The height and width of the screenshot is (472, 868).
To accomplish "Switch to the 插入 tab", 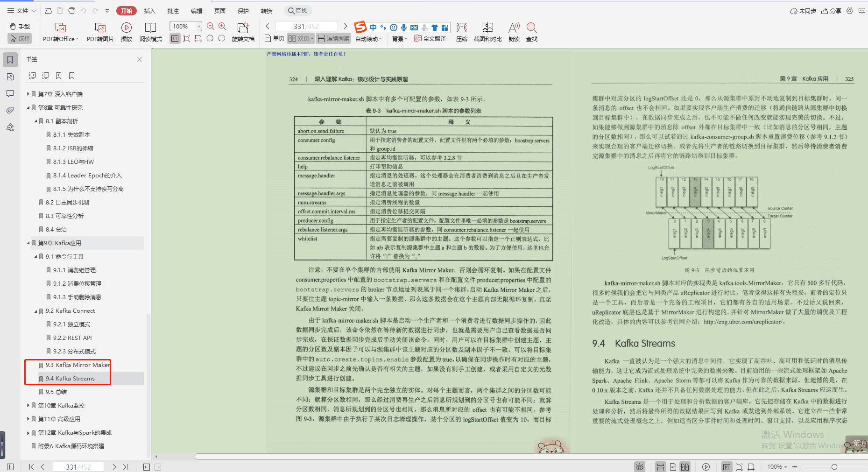I will click(x=149, y=11).
